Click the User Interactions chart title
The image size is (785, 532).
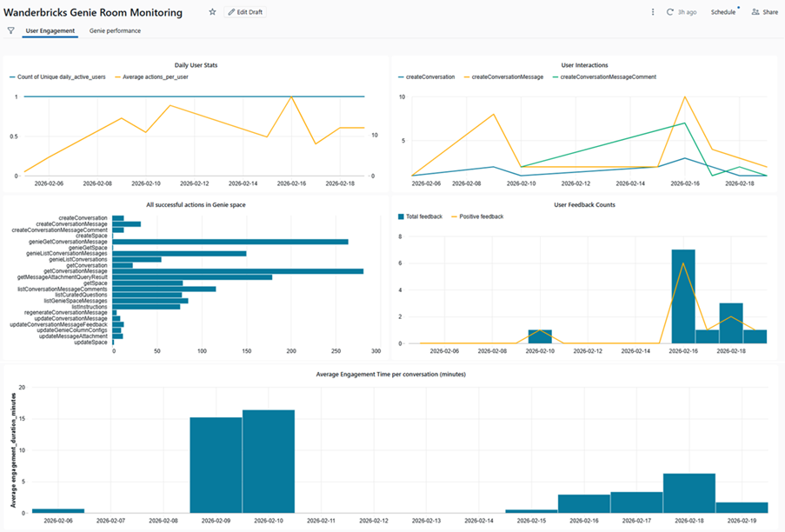tap(584, 65)
